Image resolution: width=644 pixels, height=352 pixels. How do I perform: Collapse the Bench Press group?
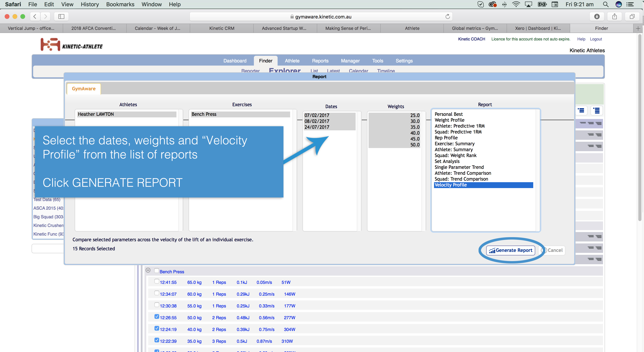[148, 270]
